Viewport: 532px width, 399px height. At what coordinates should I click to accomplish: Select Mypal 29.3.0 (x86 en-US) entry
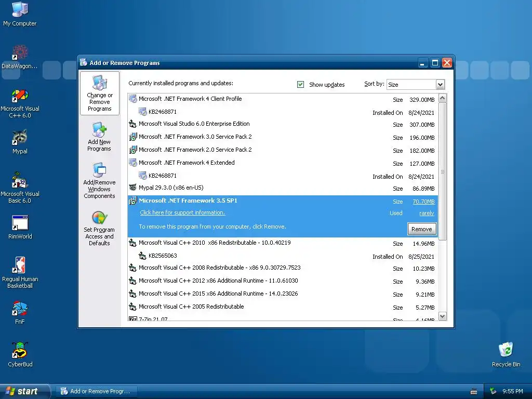[x=283, y=188]
